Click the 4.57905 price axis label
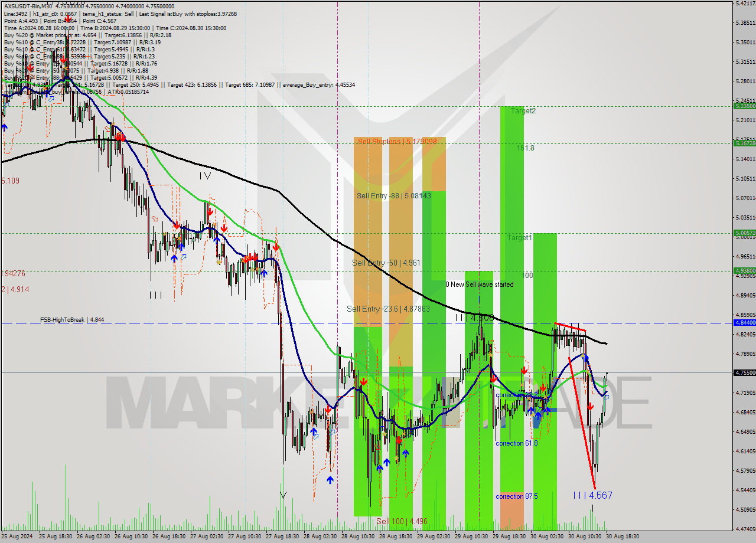Image resolution: width=756 pixels, height=543 pixels. [x=745, y=470]
